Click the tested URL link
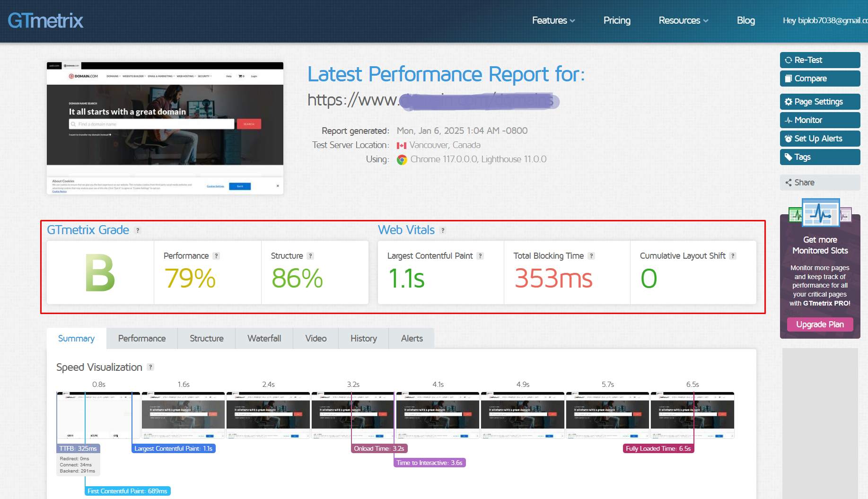Image resolution: width=868 pixels, height=499 pixels. 433,100
